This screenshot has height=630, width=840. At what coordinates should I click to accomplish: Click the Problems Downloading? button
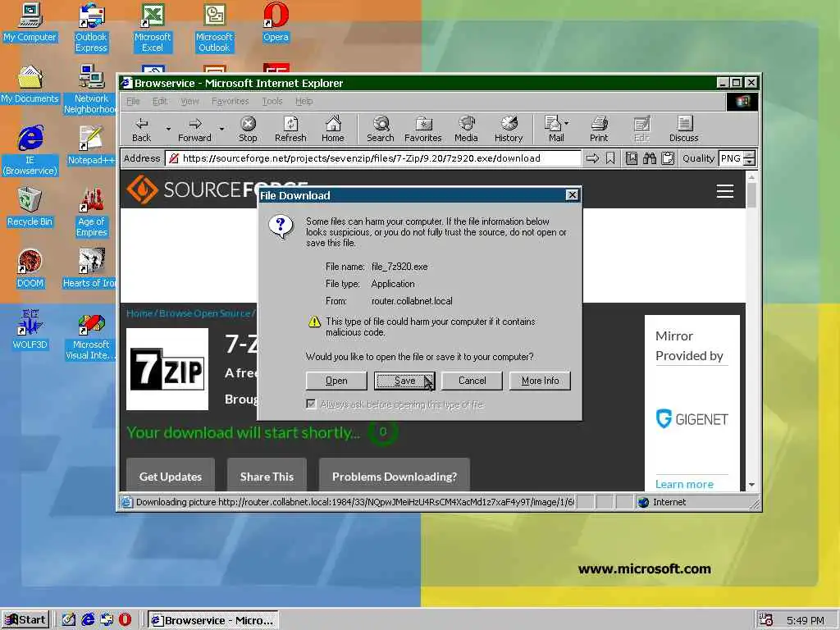click(x=395, y=475)
